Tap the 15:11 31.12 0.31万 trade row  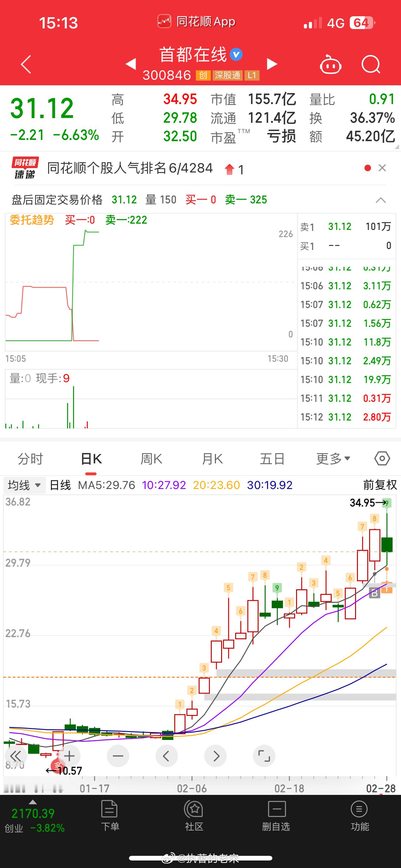[x=346, y=398]
